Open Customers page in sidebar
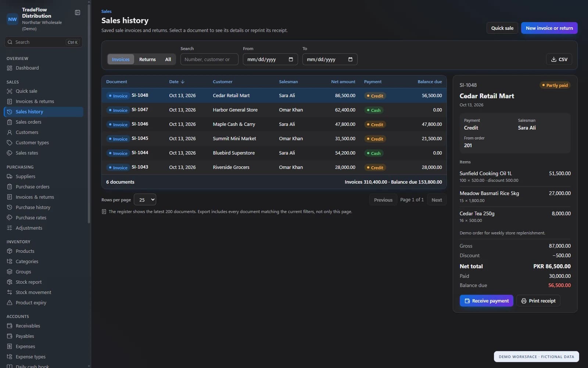588x368 pixels. [43, 132]
